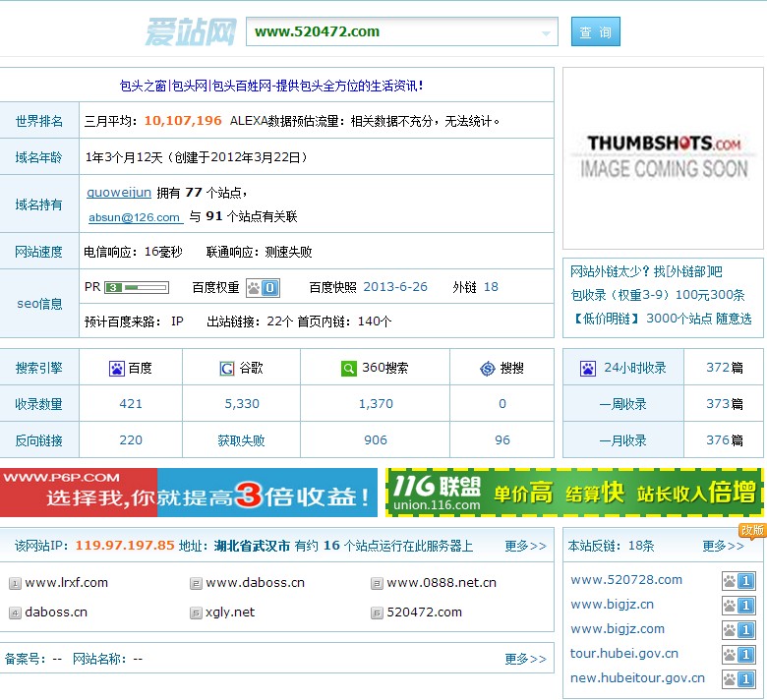Expand 更多 next to the 备案号 row
767x700 pixels.
click(525, 659)
